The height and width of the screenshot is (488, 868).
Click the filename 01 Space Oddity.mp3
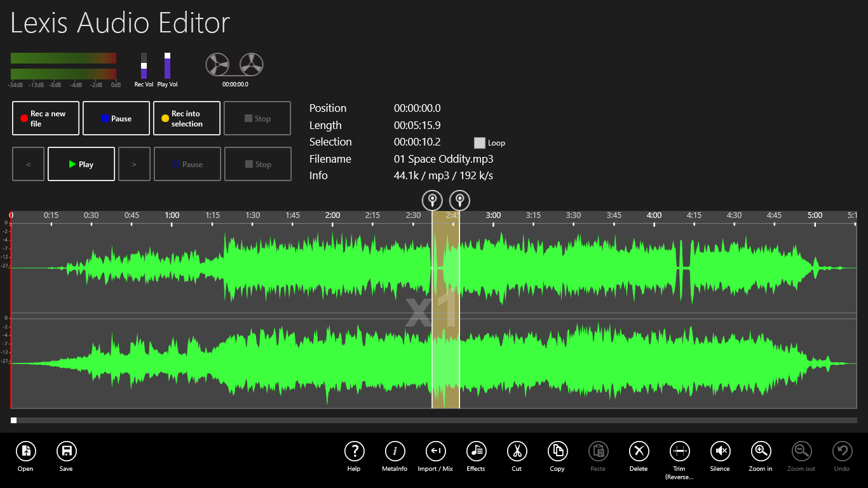[x=444, y=159]
